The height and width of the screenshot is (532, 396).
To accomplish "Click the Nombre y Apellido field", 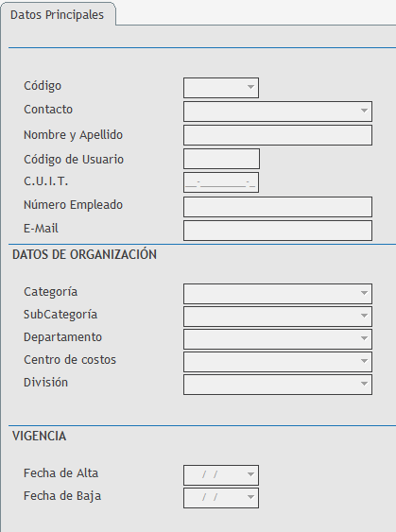I will (278, 135).
